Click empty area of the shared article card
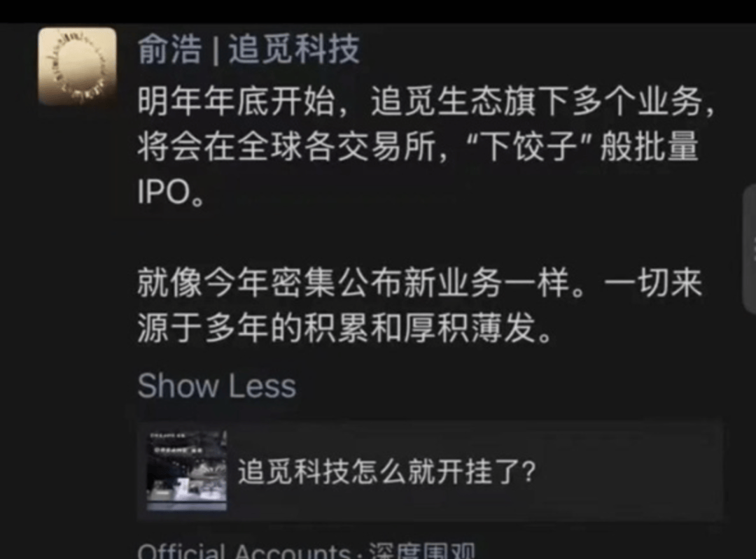The height and width of the screenshot is (559, 756). (x=626, y=472)
